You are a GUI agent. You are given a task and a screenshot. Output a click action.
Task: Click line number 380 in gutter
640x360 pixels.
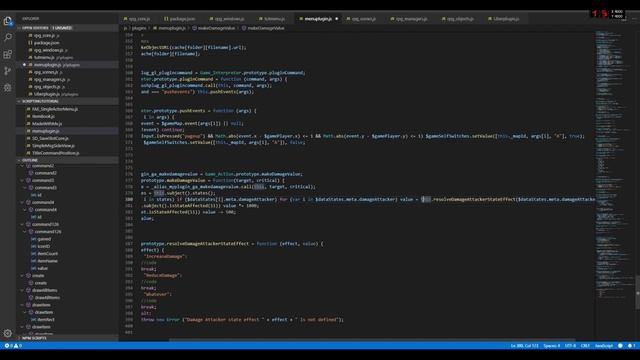pos(129,200)
